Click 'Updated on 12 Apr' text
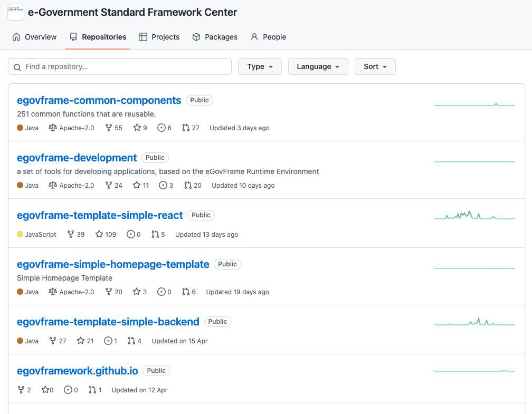This screenshot has width=532, height=414. [139, 390]
